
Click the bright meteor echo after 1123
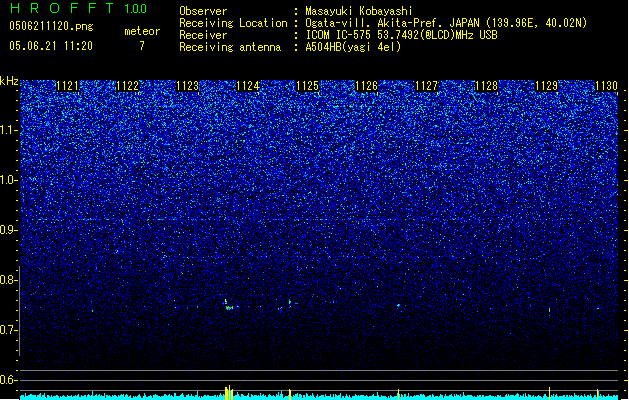point(228,305)
